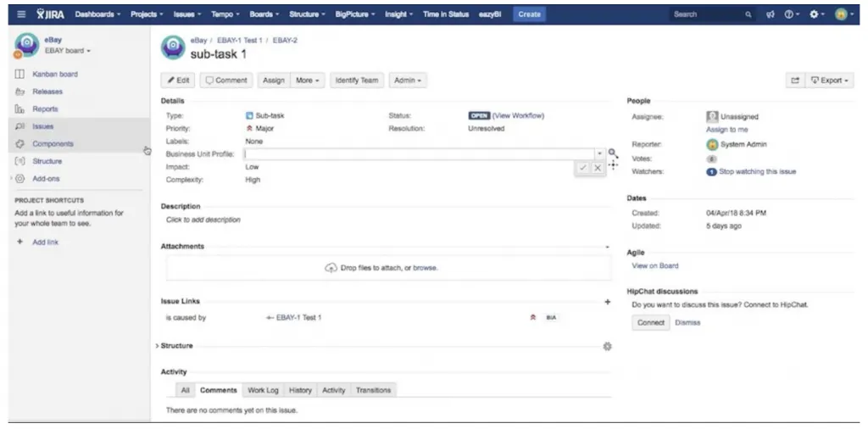The image size is (868, 429).
Task: Click the Add-ons sidebar icon
Action: (20, 179)
